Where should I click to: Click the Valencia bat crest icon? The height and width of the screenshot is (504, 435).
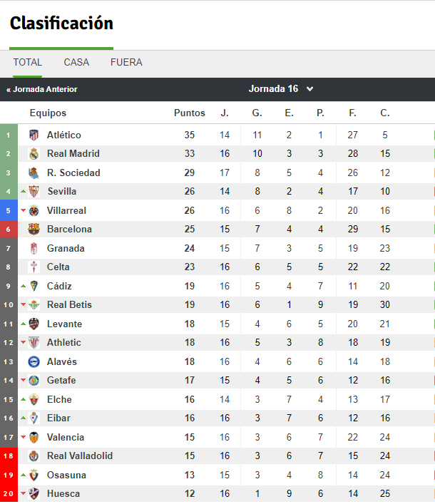click(34, 438)
